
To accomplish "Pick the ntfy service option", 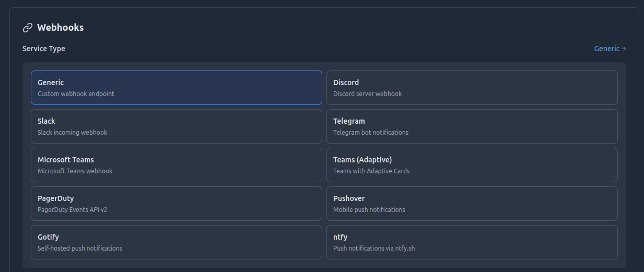I will 472,242.
